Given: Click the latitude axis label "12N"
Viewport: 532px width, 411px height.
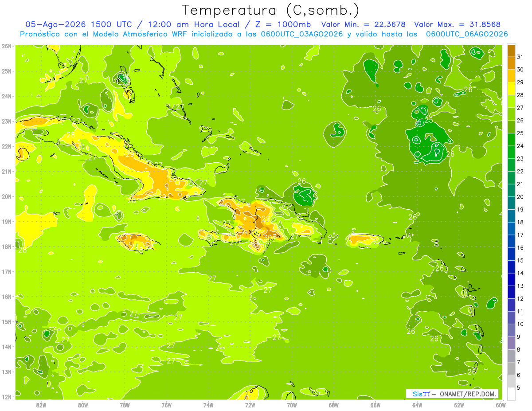Looking at the screenshot, I should (x=6, y=397).
